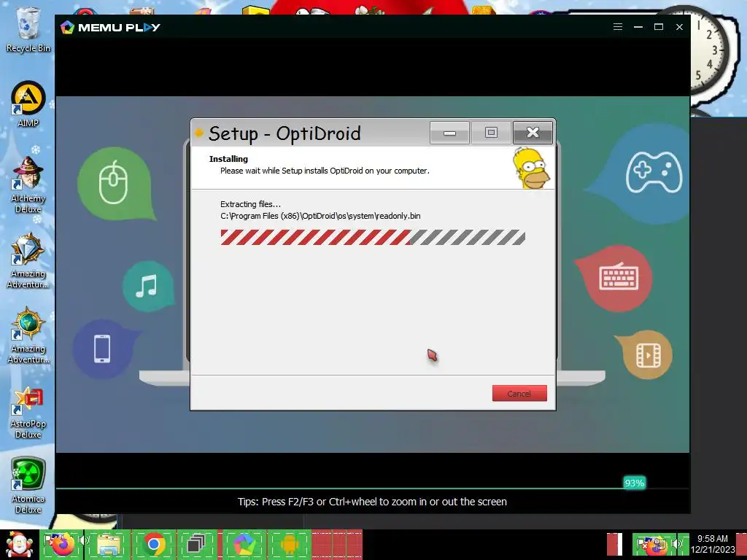Select the diamond Amazing Adventures shortcut
Image resolution: width=747 pixels, height=560 pixels.
[28, 260]
